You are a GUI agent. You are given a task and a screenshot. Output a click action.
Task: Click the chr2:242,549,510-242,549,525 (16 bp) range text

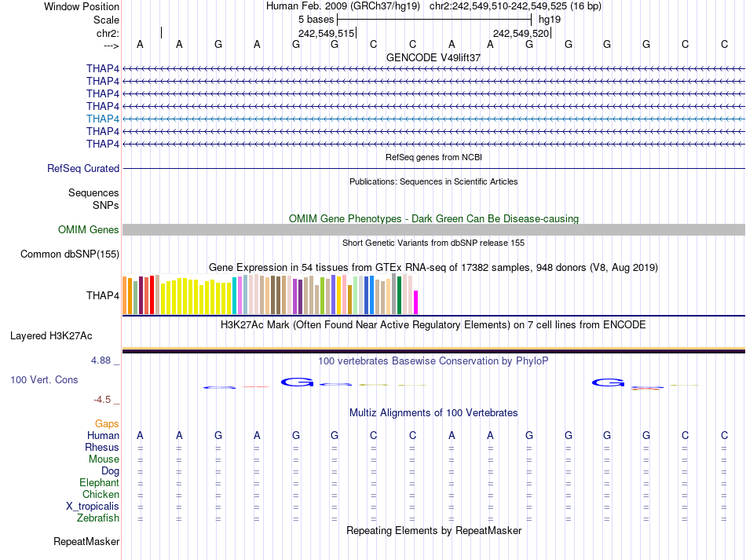pos(515,6)
